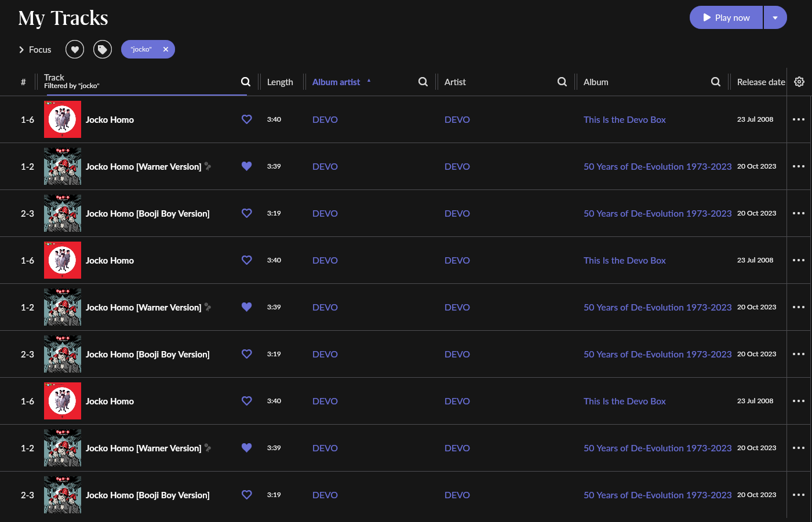The image size is (812, 522).
Task: Open more options for last Warner Version row
Action: pyautogui.click(x=799, y=448)
